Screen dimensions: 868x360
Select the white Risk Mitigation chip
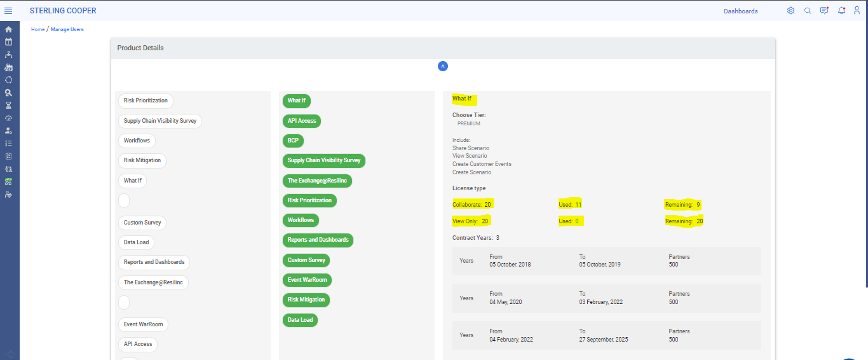[x=142, y=161]
